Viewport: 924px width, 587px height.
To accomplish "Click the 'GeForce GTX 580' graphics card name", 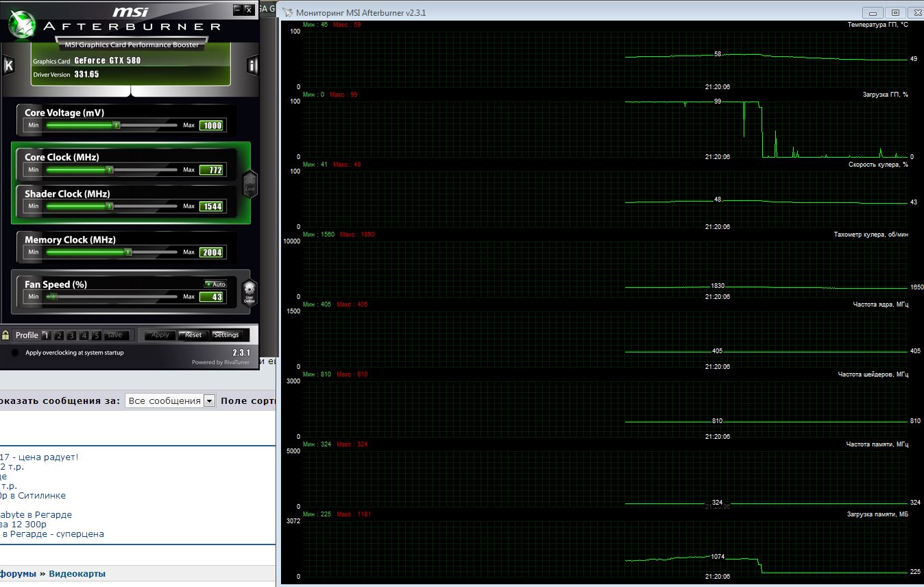I will (x=108, y=60).
